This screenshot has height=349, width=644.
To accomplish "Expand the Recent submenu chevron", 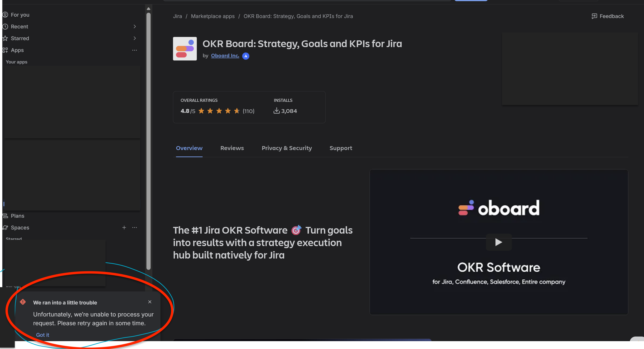I will (x=134, y=27).
